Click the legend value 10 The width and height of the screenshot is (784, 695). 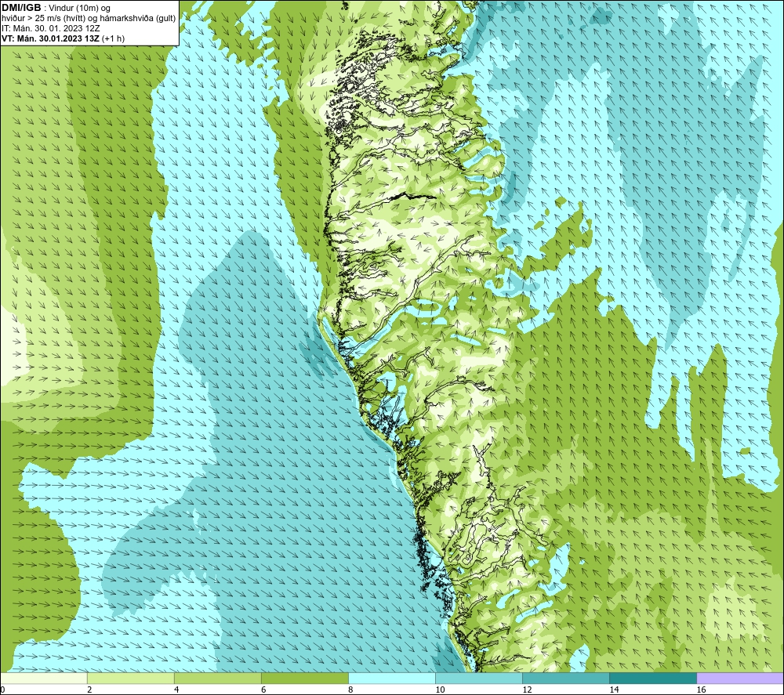(440, 690)
